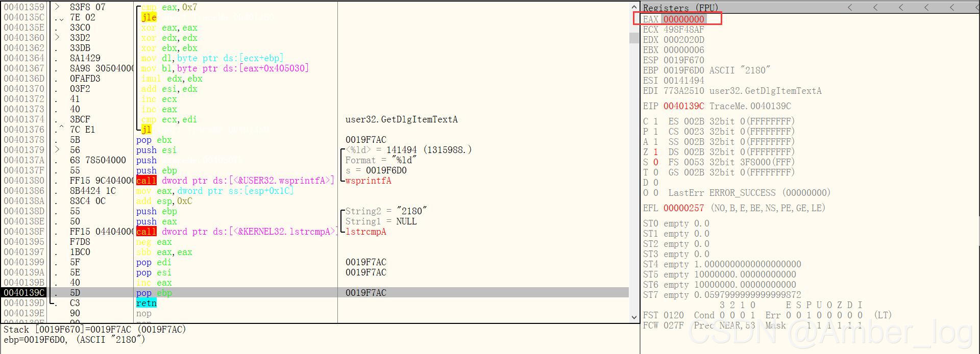The image size is (980, 354).
Task: Select the pop edi instruction at 00401399
Action: click(154, 262)
